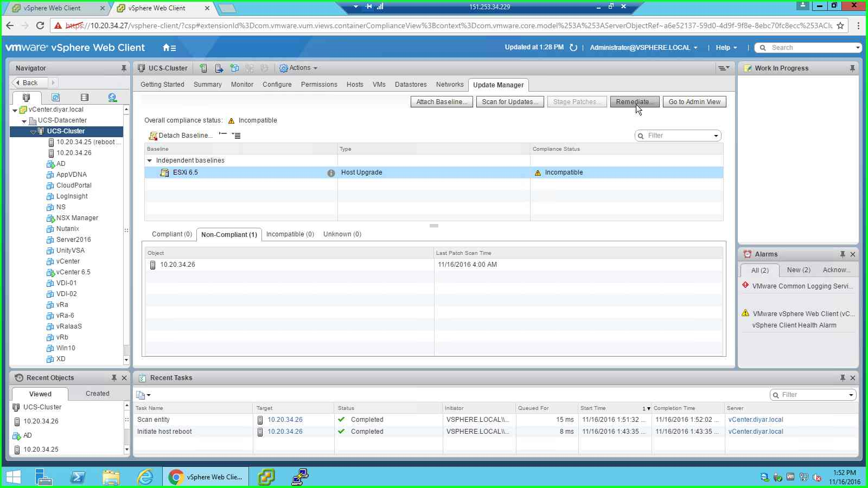Collapse the Independent baselines group
This screenshot has height=488, width=868.
point(150,161)
